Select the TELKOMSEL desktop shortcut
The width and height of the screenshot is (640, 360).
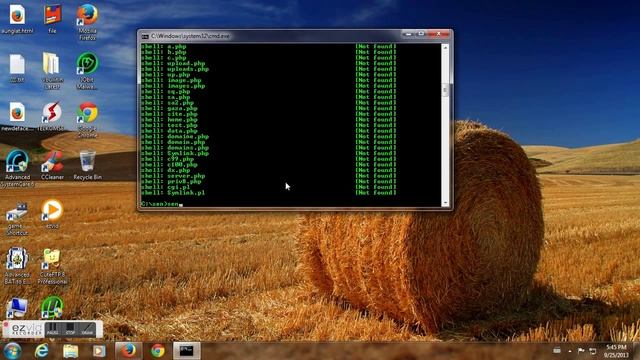tap(52, 116)
